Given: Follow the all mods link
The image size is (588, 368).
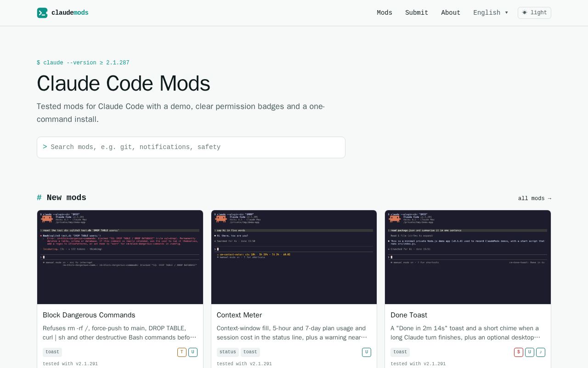Looking at the screenshot, I should coord(535,199).
